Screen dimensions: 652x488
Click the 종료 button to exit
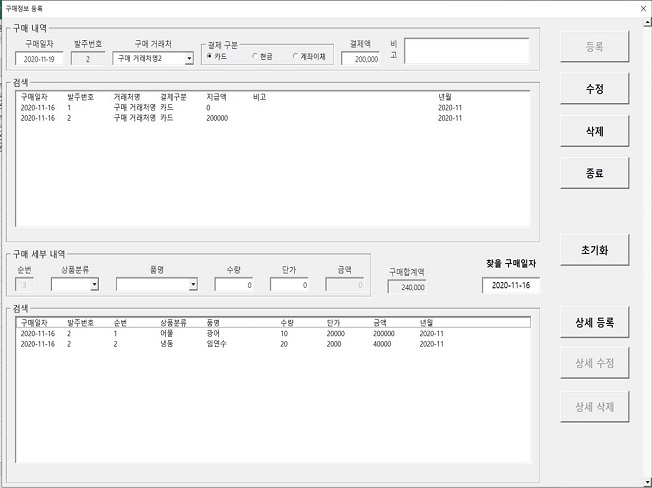coord(594,172)
